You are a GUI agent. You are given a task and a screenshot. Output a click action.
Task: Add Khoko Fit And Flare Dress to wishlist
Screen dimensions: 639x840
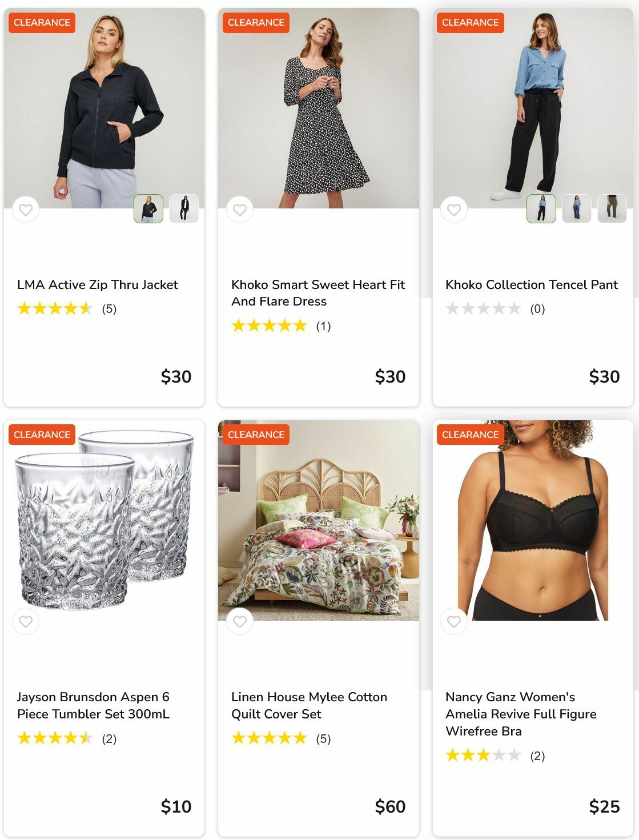[x=240, y=210]
